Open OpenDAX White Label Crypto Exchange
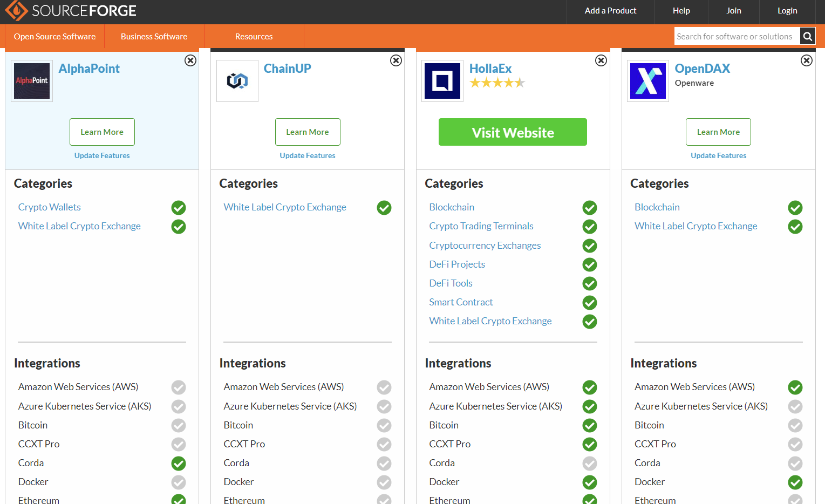The height and width of the screenshot is (504, 825). [696, 226]
